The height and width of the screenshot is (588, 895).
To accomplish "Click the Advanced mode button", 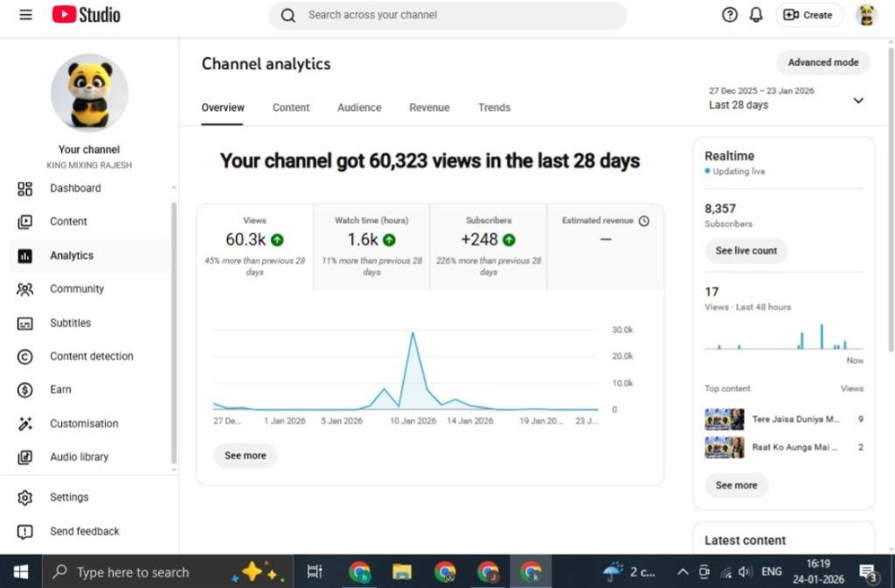I will point(822,63).
